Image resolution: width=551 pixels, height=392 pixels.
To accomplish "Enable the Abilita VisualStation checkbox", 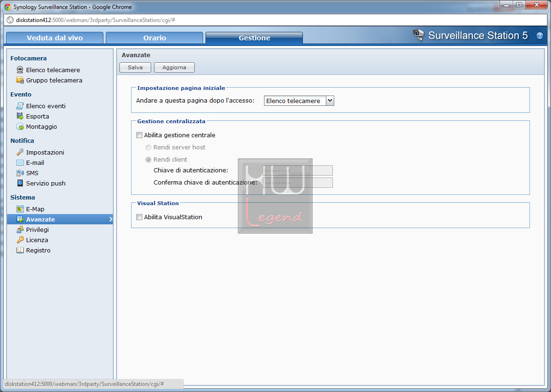I will 139,217.
